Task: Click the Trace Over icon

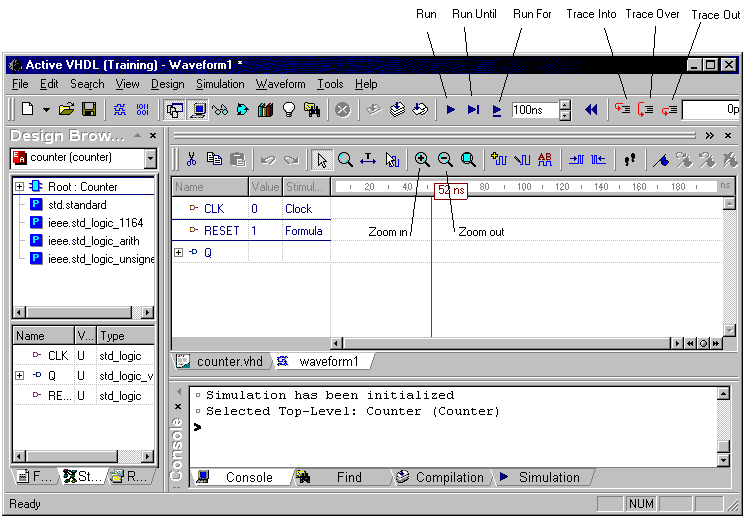Action: tap(645, 110)
